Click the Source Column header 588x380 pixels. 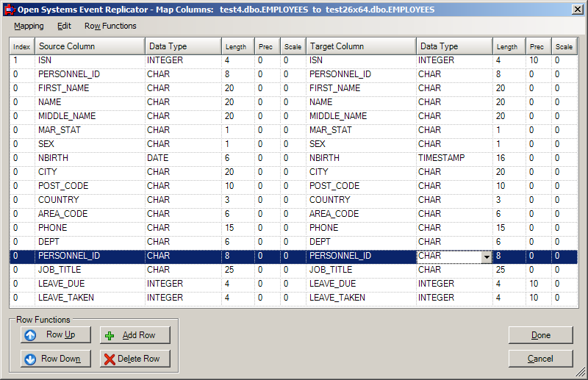point(90,46)
